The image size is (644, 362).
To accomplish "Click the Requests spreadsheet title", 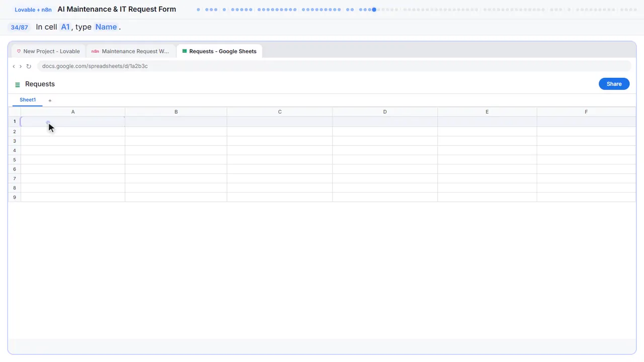I will [40, 84].
